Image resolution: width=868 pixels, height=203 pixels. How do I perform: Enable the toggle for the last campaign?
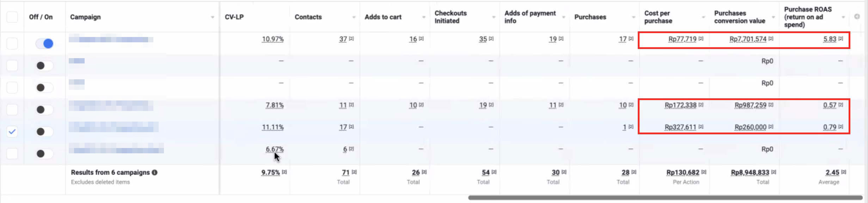pos(44,154)
